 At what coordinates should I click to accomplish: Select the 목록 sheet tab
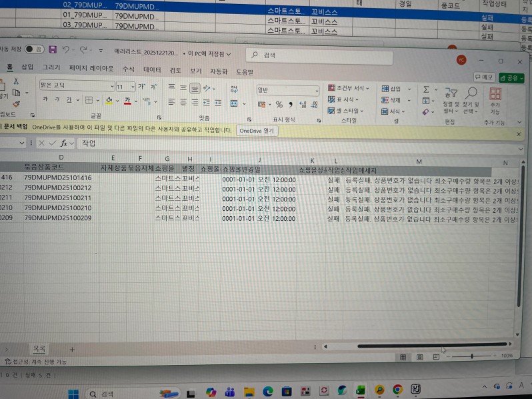tap(39, 348)
